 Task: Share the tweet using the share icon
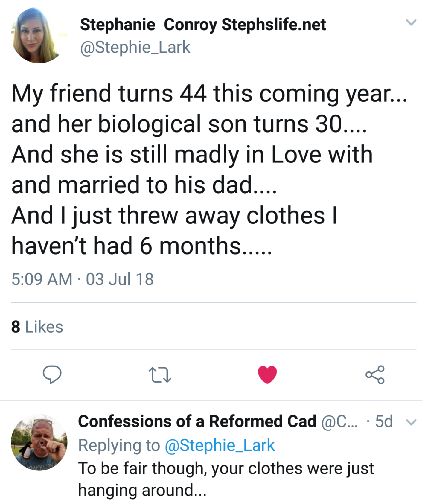click(x=375, y=374)
